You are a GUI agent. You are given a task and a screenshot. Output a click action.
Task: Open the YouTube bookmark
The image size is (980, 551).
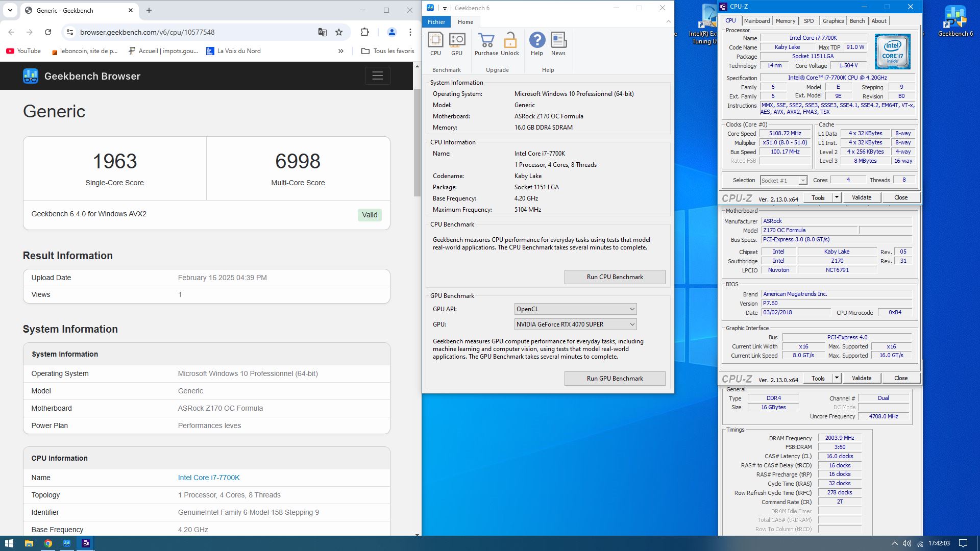coord(23,51)
